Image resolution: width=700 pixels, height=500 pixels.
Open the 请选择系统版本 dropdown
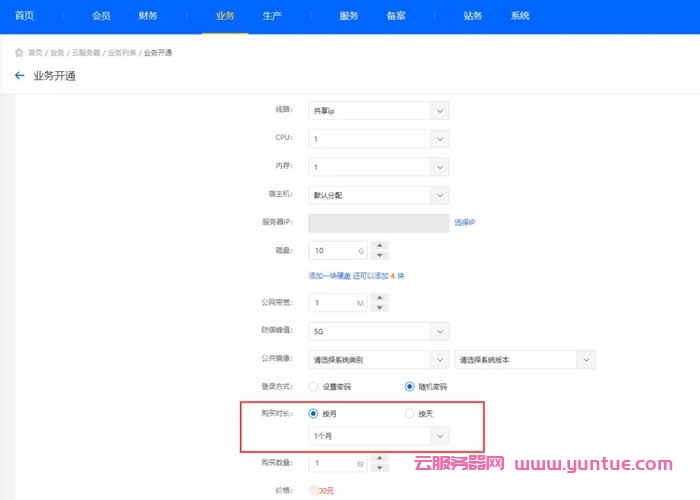[525, 359]
